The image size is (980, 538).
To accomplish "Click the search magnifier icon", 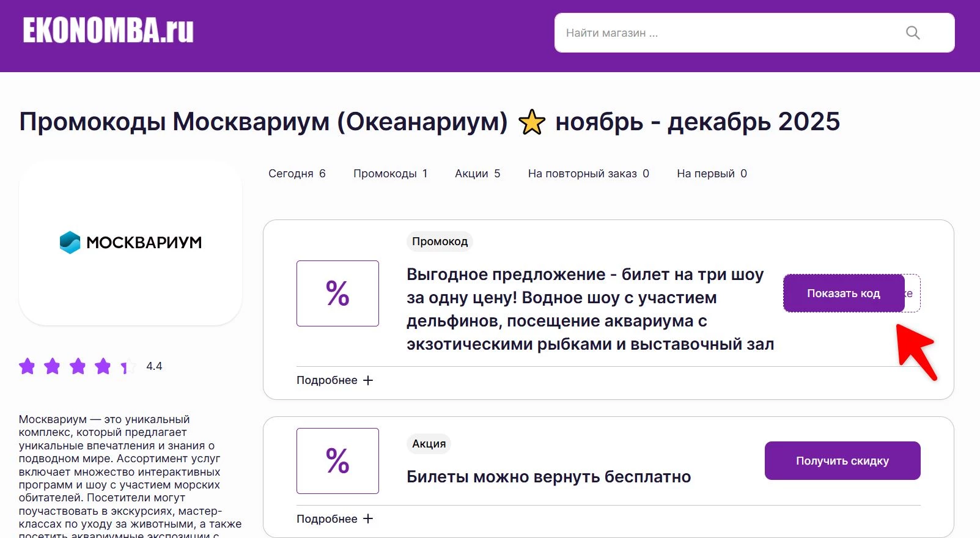I will pyautogui.click(x=913, y=33).
